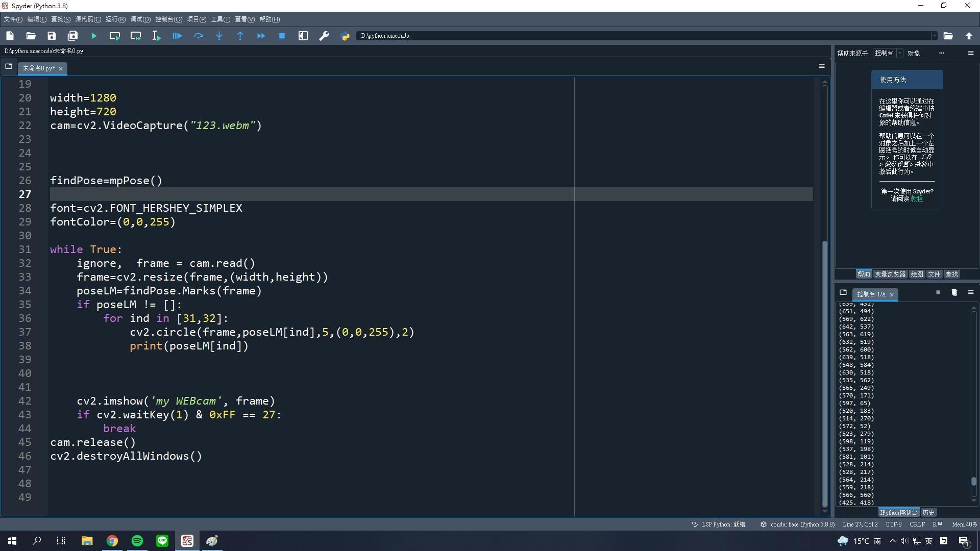980x551 pixels.
Task: Stop debugging with blue square
Action: coord(282,36)
